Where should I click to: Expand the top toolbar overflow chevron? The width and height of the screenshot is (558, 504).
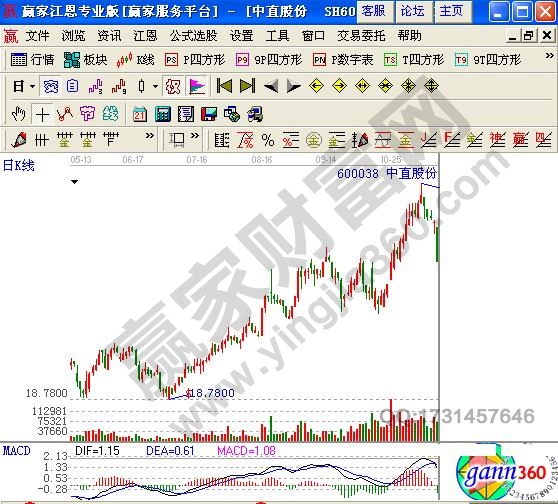(x=549, y=56)
